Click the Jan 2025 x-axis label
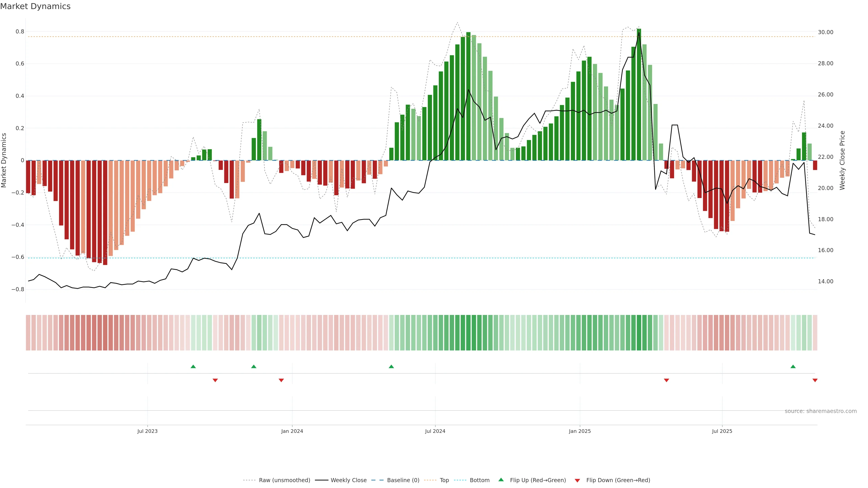The height and width of the screenshot is (488, 868). (x=580, y=431)
